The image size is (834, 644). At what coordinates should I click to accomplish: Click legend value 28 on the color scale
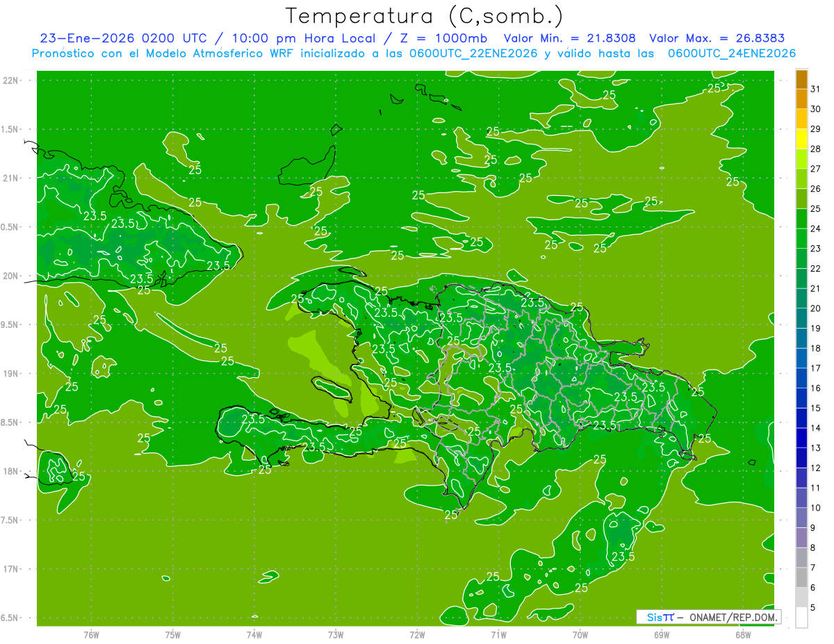(x=815, y=149)
